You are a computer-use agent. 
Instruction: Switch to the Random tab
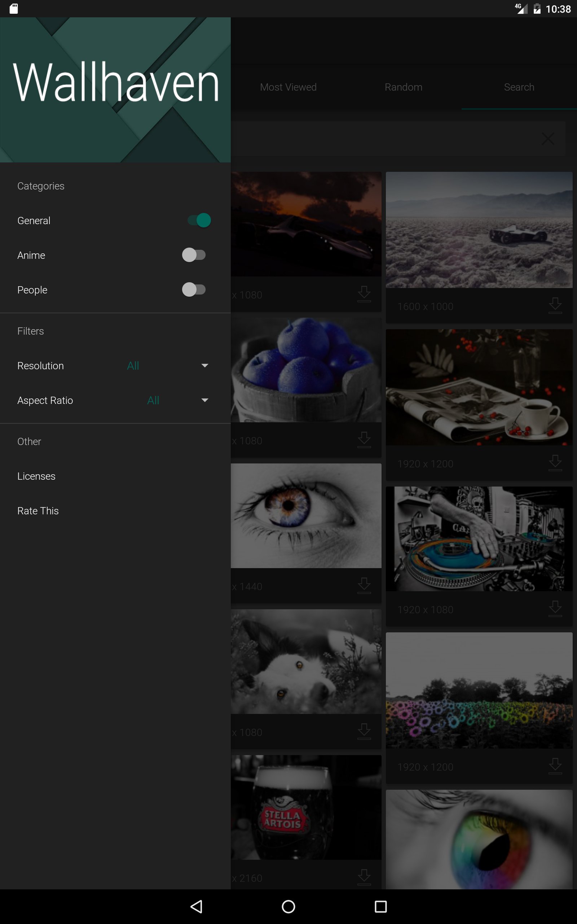(x=404, y=87)
